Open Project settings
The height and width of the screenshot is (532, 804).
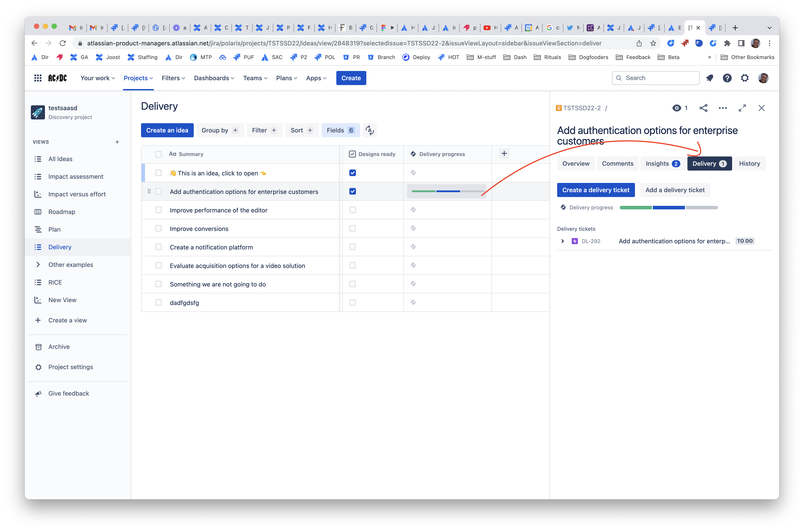71,367
